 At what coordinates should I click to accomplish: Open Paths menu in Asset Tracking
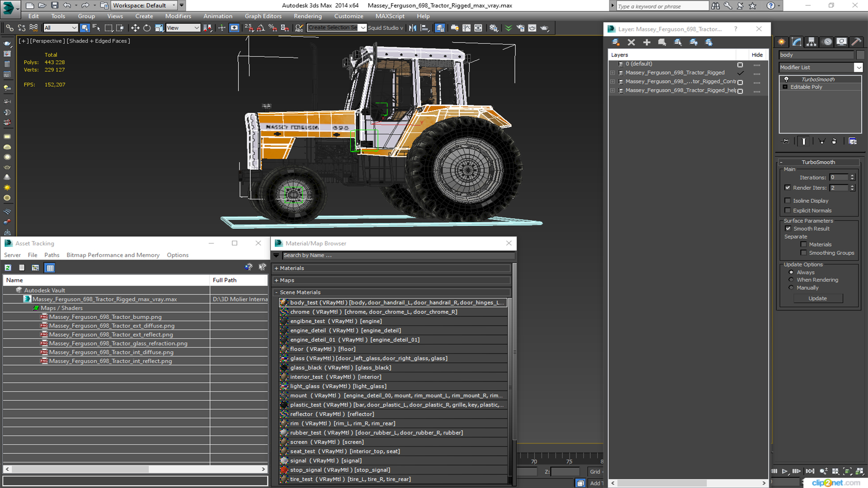pos(52,255)
